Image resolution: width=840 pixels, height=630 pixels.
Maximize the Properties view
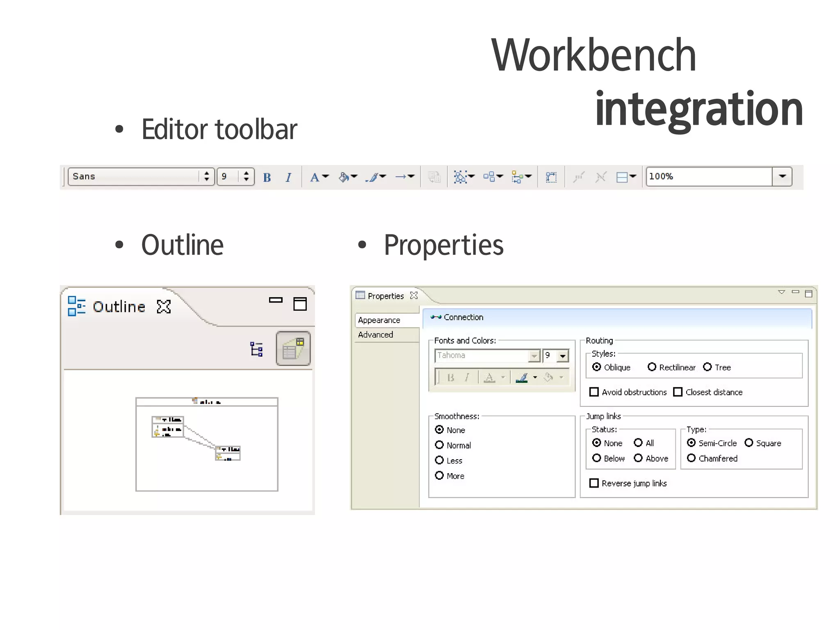coord(808,293)
